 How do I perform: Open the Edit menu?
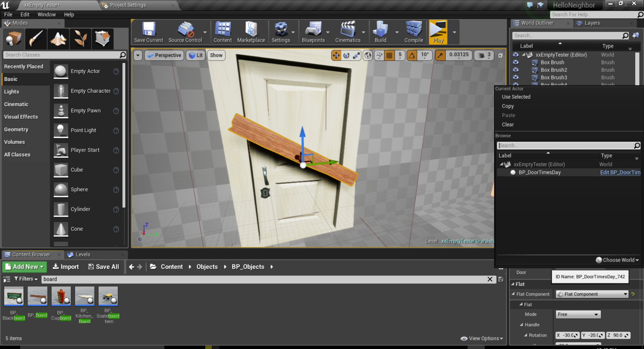(x=24, y=14)
